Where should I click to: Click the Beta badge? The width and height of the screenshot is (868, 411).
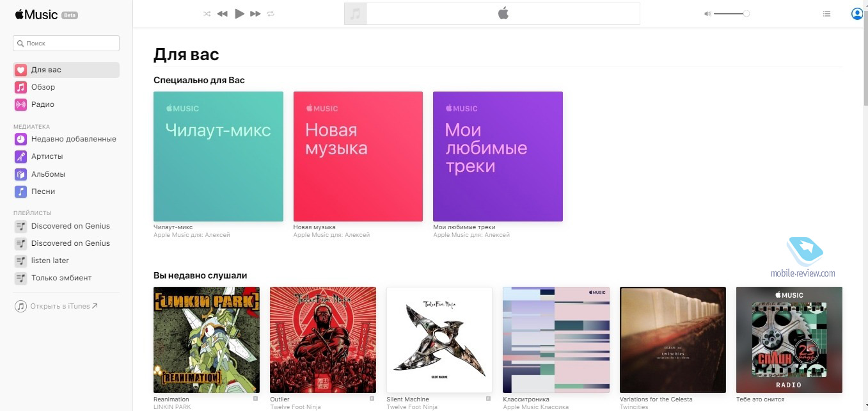click(70, 15)
